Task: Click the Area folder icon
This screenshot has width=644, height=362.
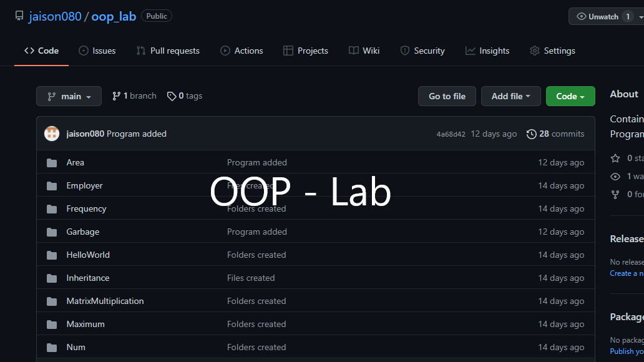Action: pos(52,163)
